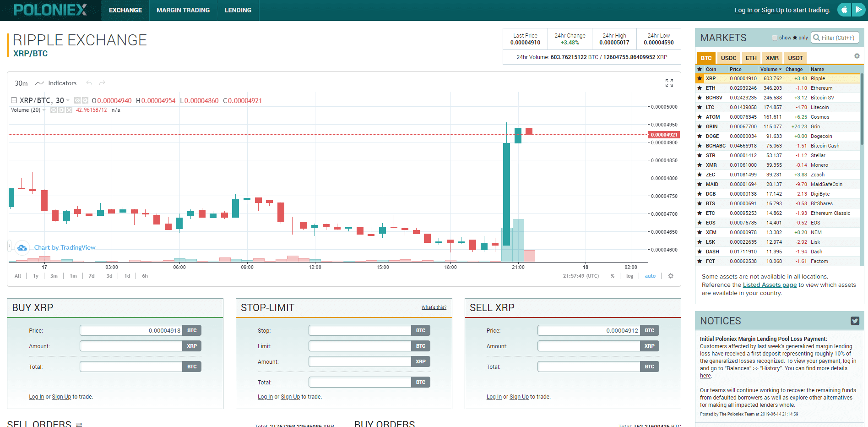Expand the chart left side panel arrow

pyautogui.click(x=9, y=246)
